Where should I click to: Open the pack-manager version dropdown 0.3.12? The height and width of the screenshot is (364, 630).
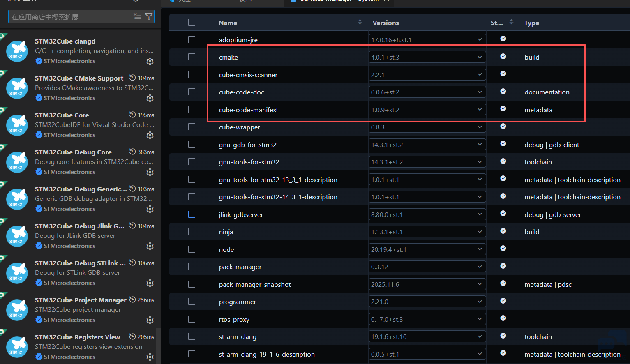[x=427, y=267]
